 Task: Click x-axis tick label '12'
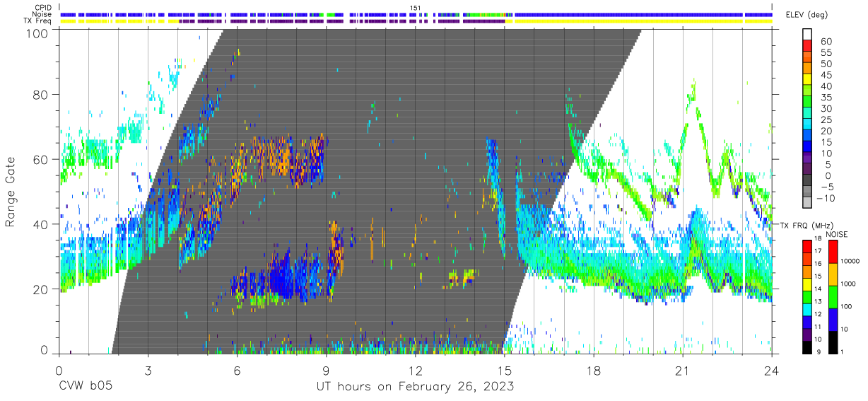click(416, 371)
